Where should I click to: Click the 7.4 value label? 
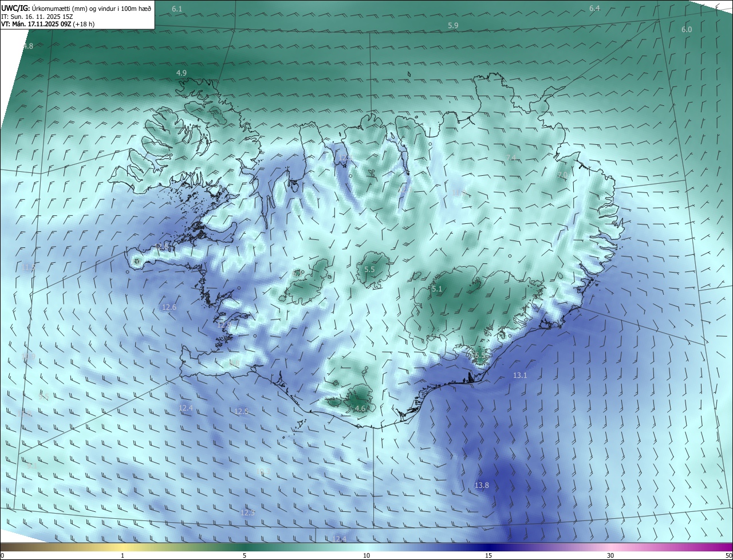pyautogui.click(x=511, y=157)
